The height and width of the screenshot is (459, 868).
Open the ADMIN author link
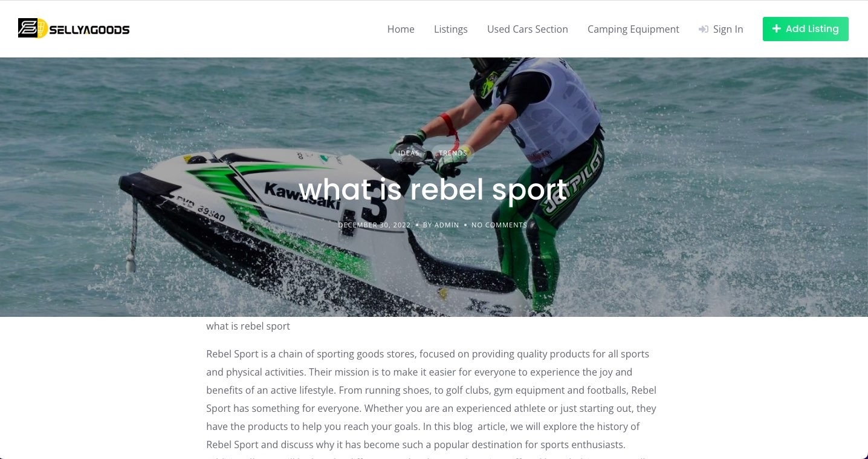[447, 225]
